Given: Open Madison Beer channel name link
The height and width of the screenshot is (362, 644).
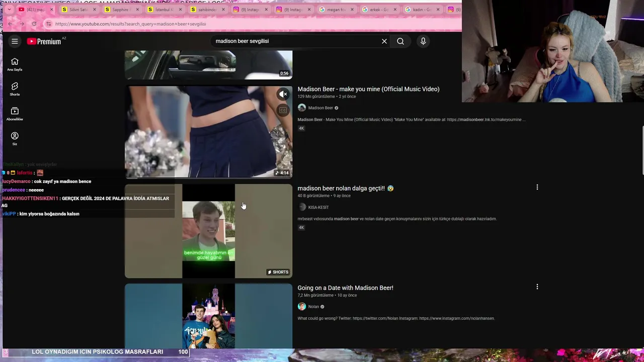Looking at the screenshot, I should tap(320, 108).
